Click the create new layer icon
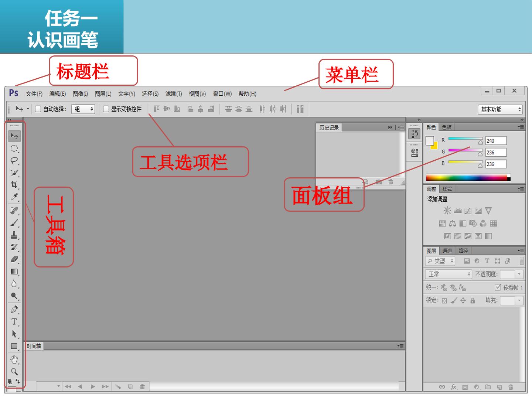The width and height of the screenshot is (532, 399). pyautogui.click(x=499, y=387)
